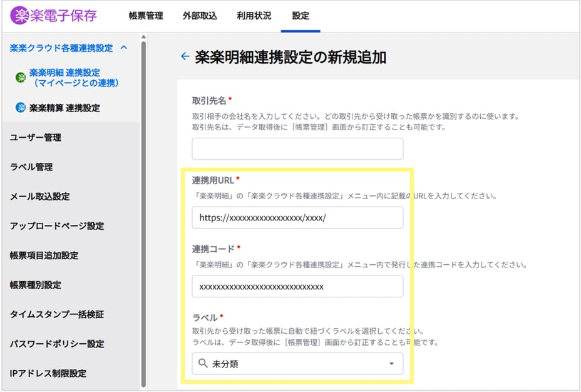Click the 楽楽明細連携設定の新規追加 heading
Image resolution: width=581 pixels, height=392 pixels.
[290, 57]
